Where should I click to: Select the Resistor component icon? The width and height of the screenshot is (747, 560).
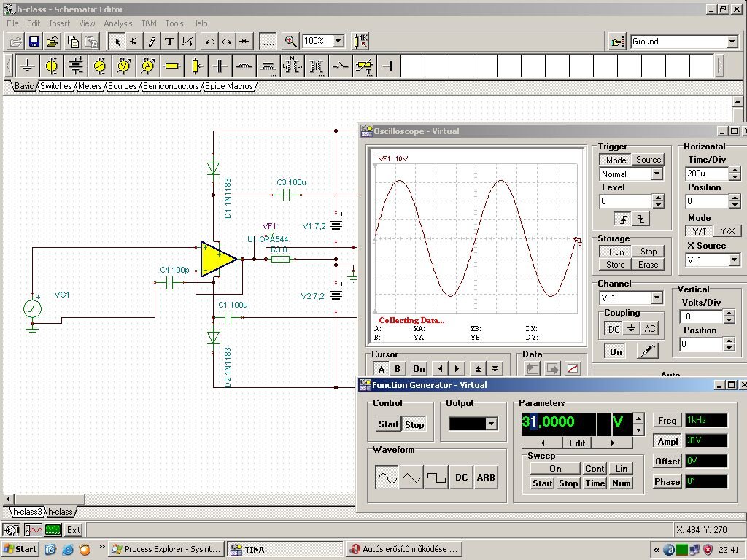click(x=172, y=66)
